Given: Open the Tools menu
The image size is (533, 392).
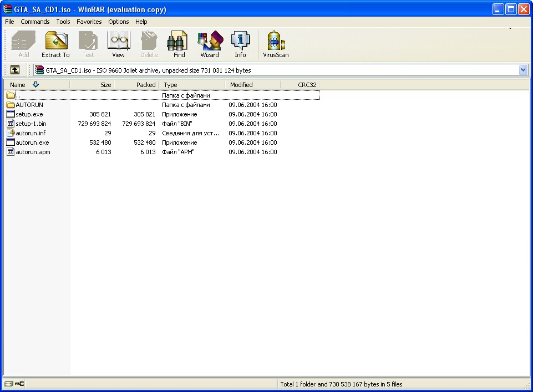Looking at the screenshot, I should click(63, 22).
